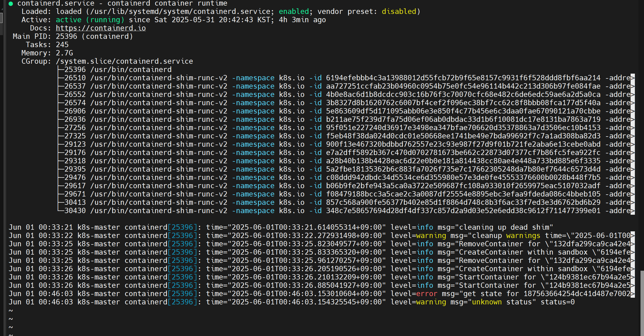Open the https://containerd.io docs link
This screenshot has height=336, width=644.
[x=101, y=28]
